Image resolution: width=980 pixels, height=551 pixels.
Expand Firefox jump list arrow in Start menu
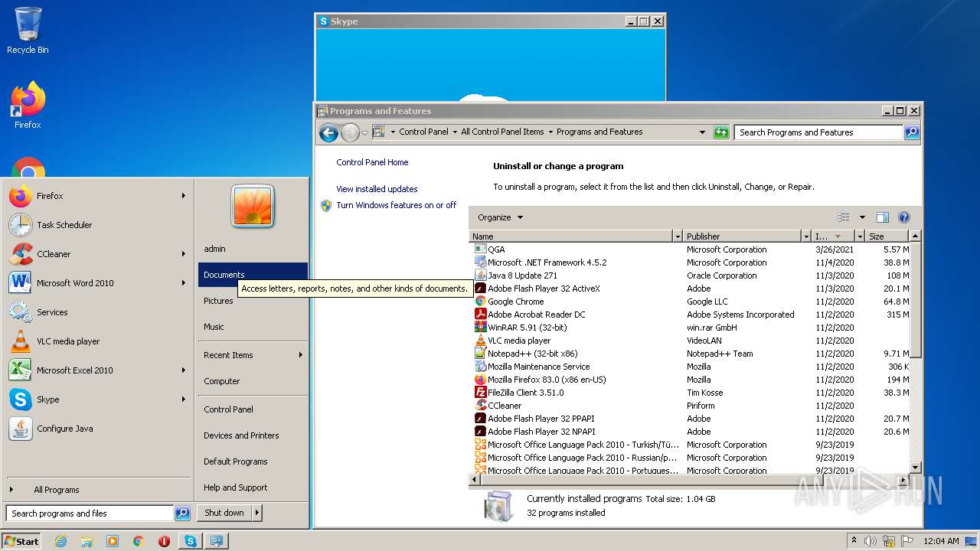pyautogui.click(x=184, y=196)
